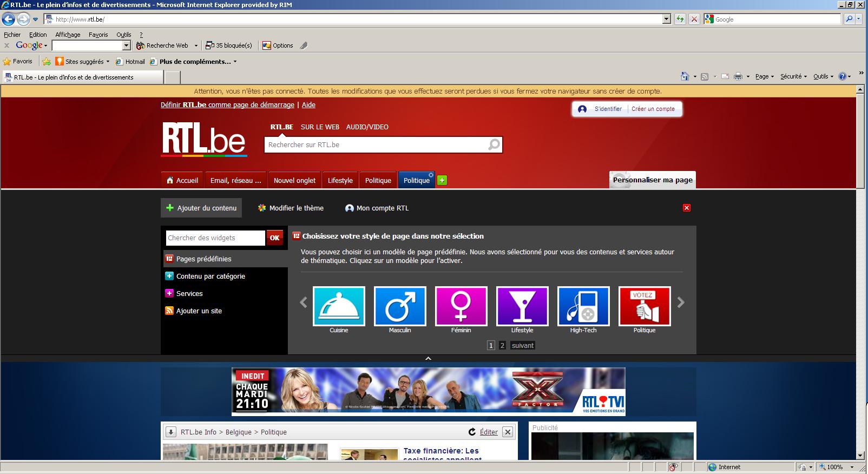Screen dimensions: 868x474
Task: Click the add to favorites bar icon
Action: (x=47, y=62)
